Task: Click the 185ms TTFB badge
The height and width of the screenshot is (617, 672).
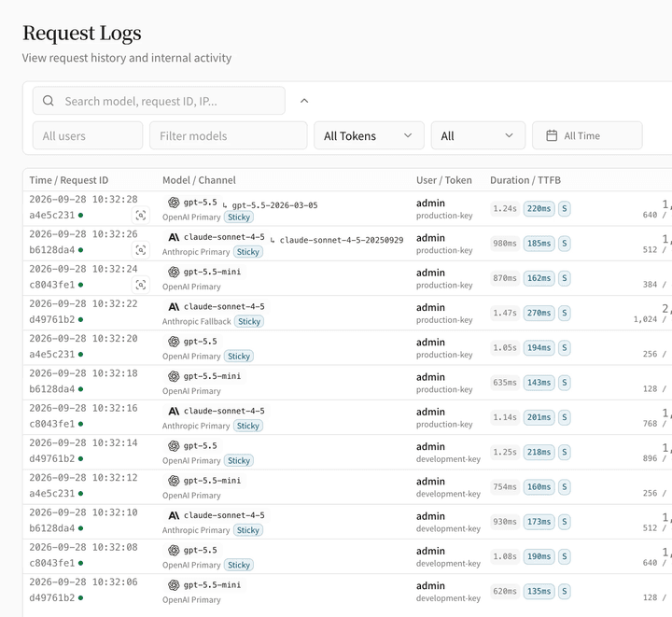Action: pos(539,244)
